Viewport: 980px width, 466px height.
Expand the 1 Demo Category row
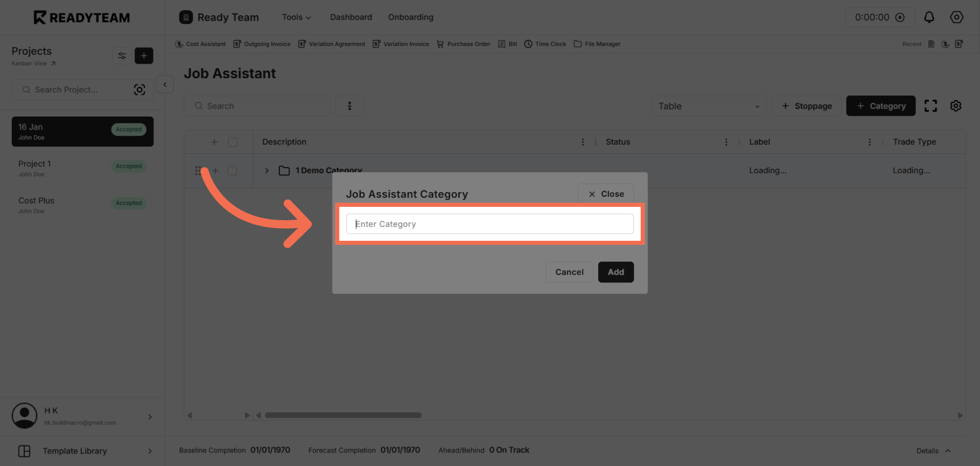click(267, 170)
